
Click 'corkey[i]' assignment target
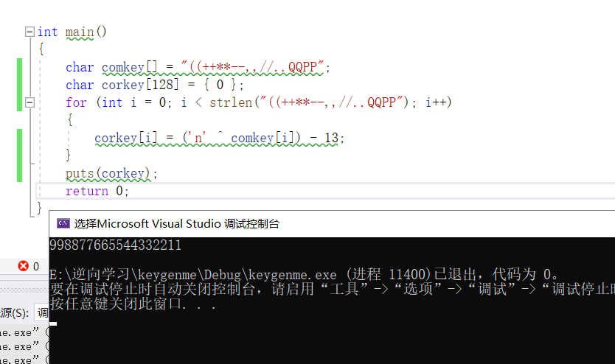point(125,138)
